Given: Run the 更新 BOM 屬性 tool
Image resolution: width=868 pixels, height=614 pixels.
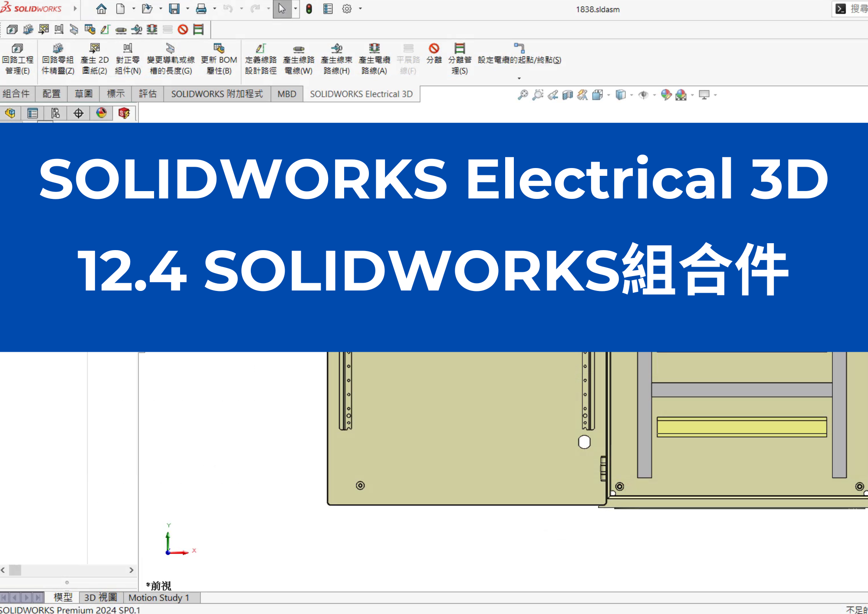Looking at the screenshot, I should coord(219,59).
